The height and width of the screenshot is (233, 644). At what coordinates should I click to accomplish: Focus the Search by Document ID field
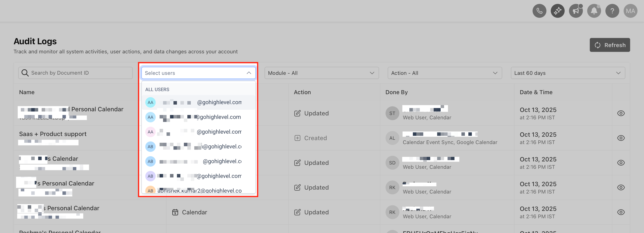click(75, 73)
